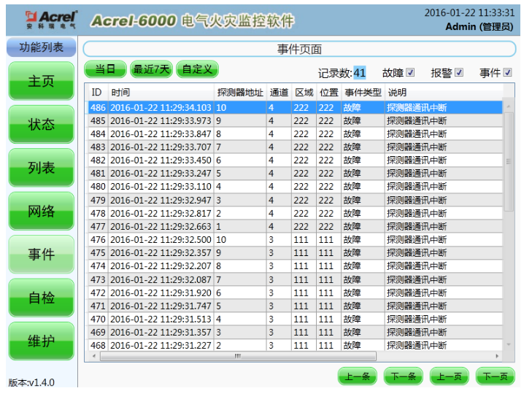The width and height of the screenshot is (532, 399).
Task: Open the 主页 home page
Action: pos(42,81)
